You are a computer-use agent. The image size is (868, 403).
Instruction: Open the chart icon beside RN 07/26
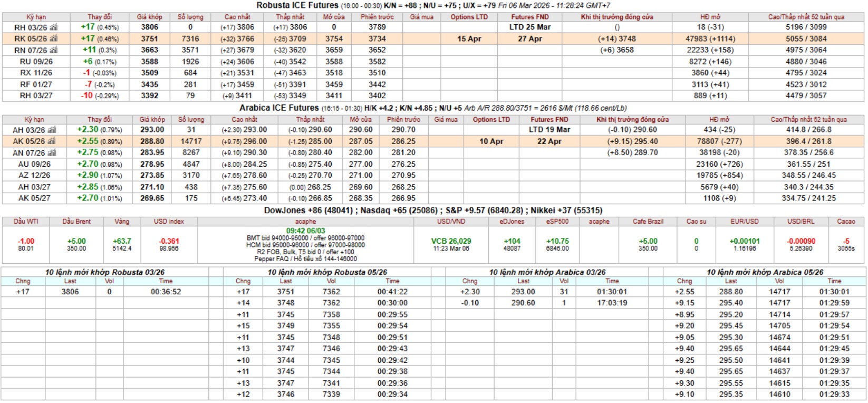(x=53, y=50)
